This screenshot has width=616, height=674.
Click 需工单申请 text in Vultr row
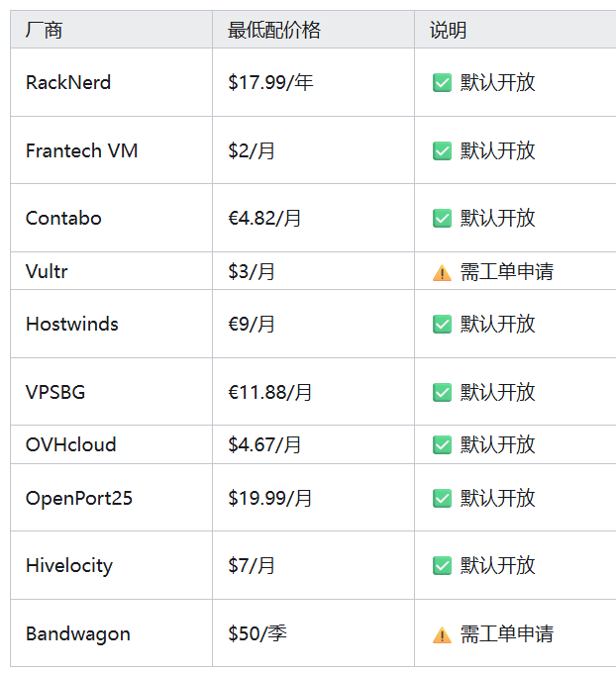pyautogui.click(x=507, y=272)
